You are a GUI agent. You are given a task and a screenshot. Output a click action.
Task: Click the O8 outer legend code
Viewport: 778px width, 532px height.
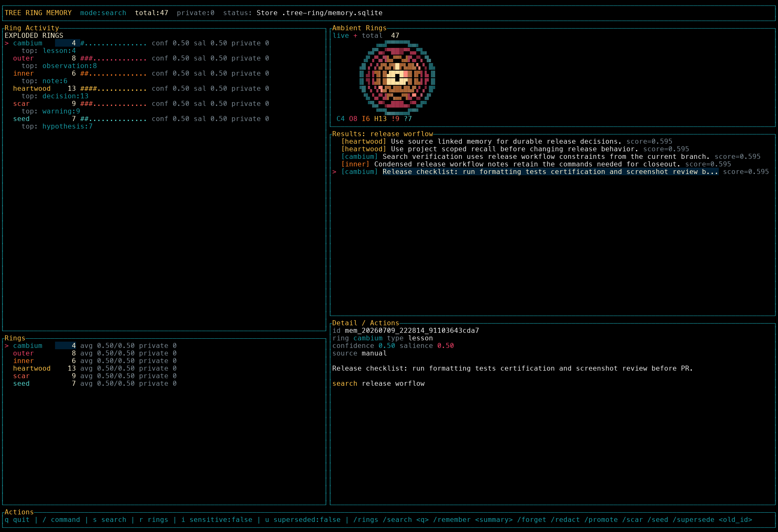[353, 119]
